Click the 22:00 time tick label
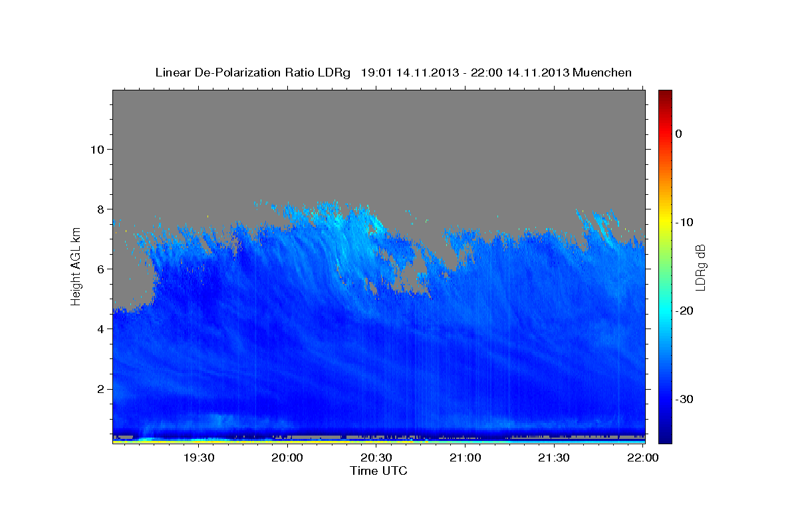 [x=643, y=458]
